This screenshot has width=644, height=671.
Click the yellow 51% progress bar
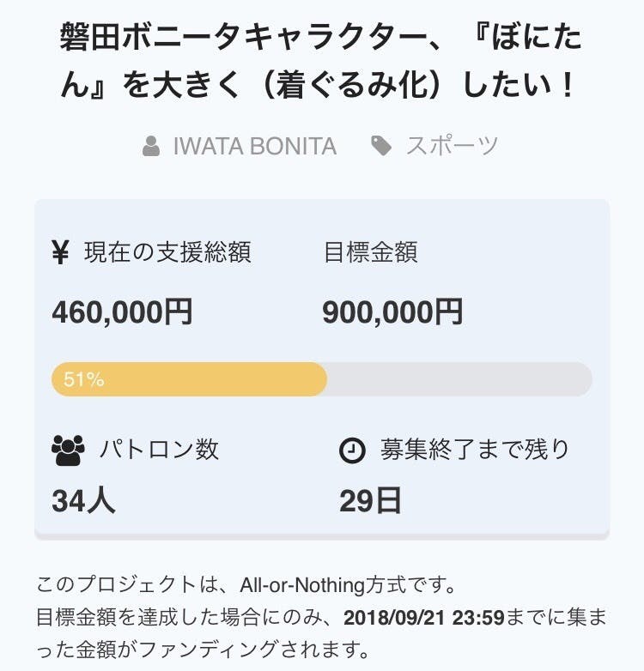pos(189,379)
